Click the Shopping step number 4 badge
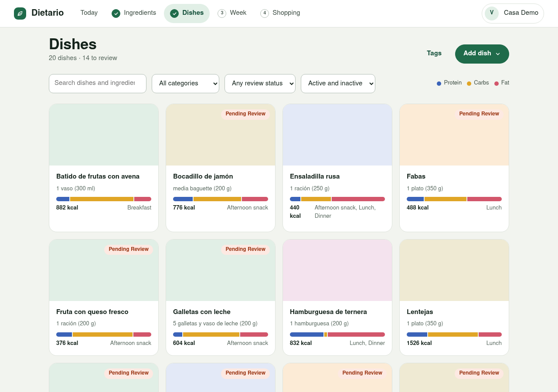Viewport: 558px width, 392px height. (265, 14)
